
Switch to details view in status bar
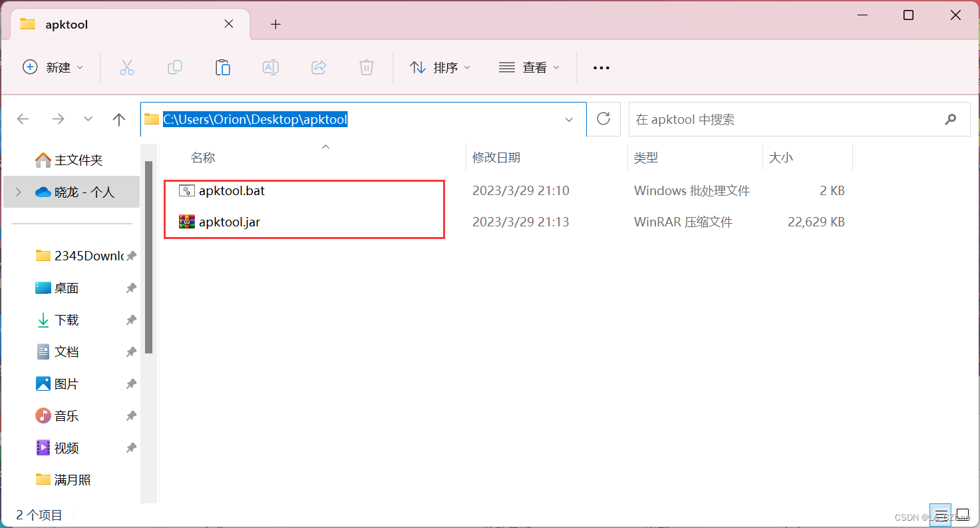pyautogui.click(x=940, y=515)
